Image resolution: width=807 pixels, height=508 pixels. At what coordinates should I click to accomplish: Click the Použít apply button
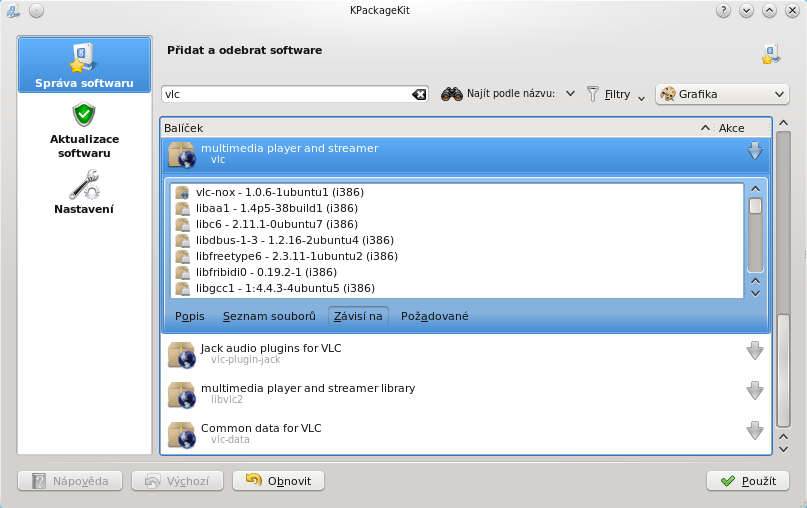[x=748, y=481]
